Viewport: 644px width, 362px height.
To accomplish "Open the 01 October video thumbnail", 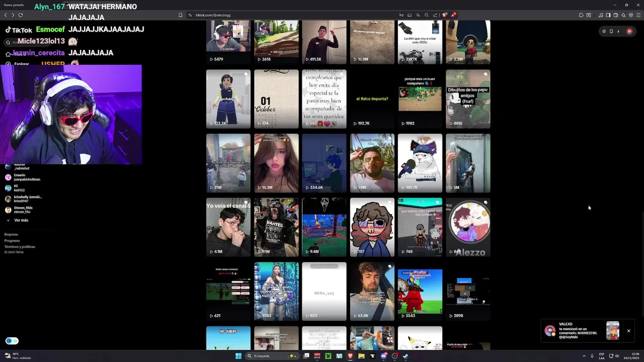I will [x=276, y=99].
